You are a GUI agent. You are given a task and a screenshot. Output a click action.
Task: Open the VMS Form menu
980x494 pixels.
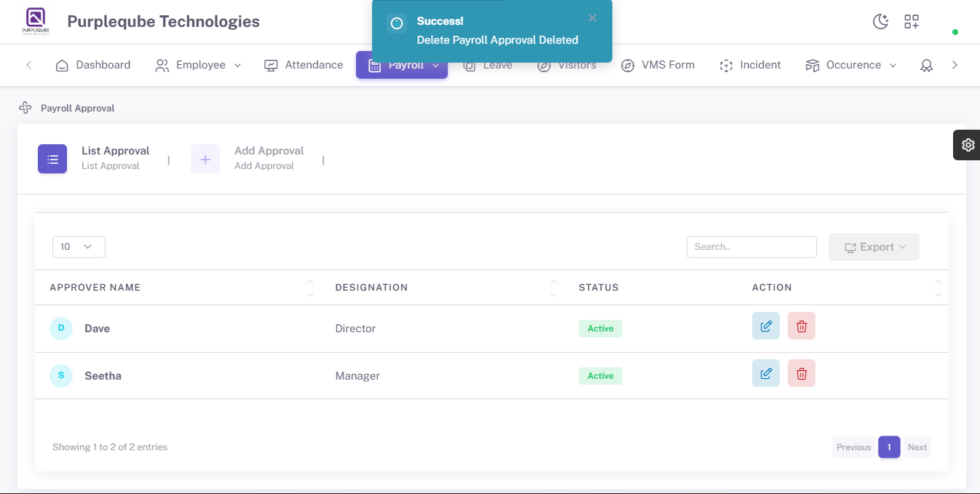[x=658, y=65]
